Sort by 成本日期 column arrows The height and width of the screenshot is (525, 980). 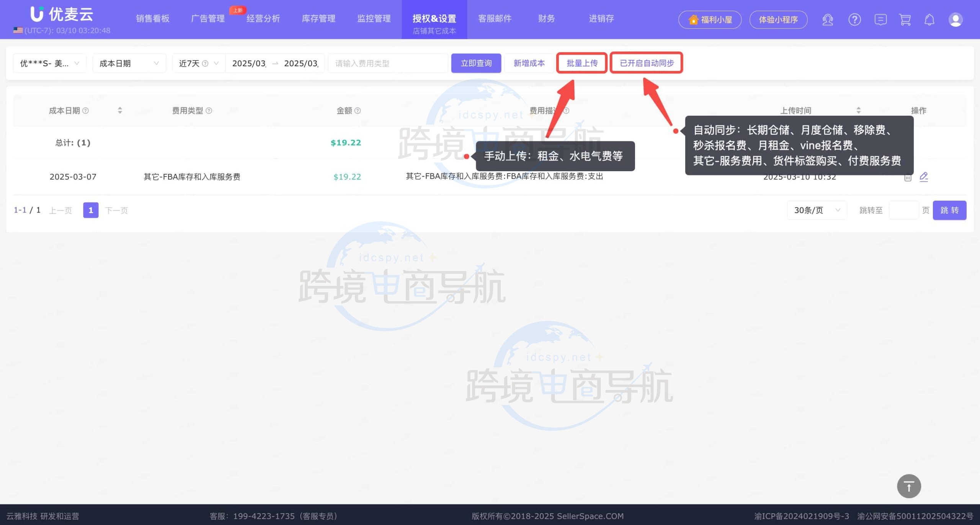click(120, 111)
